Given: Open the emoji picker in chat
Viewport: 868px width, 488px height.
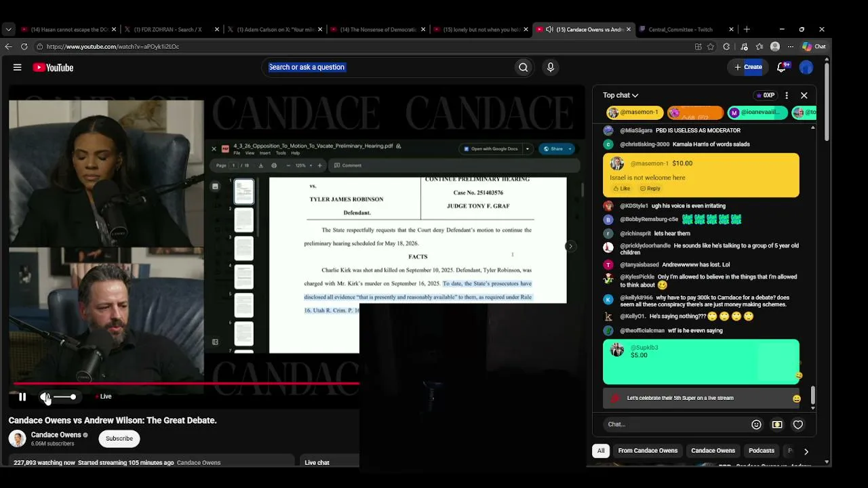Looking at the screenshot, I should click(x=756, y=424).
